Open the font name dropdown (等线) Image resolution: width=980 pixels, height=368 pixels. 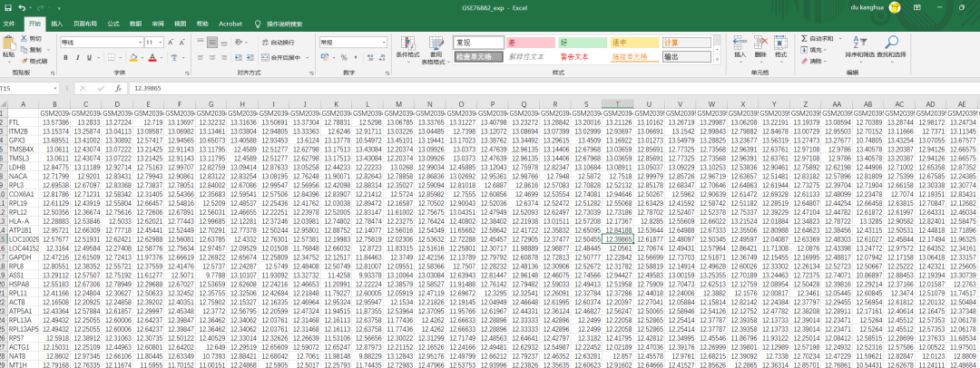coord(141,43)
